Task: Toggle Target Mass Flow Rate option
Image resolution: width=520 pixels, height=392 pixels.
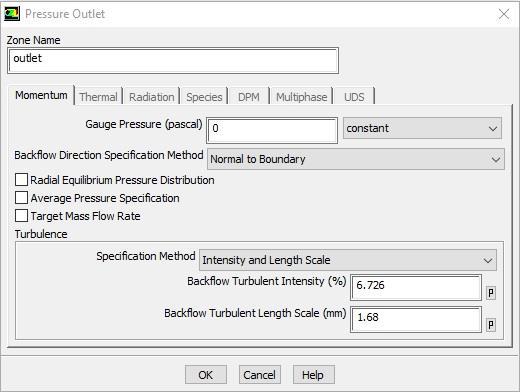Action: 21,216
